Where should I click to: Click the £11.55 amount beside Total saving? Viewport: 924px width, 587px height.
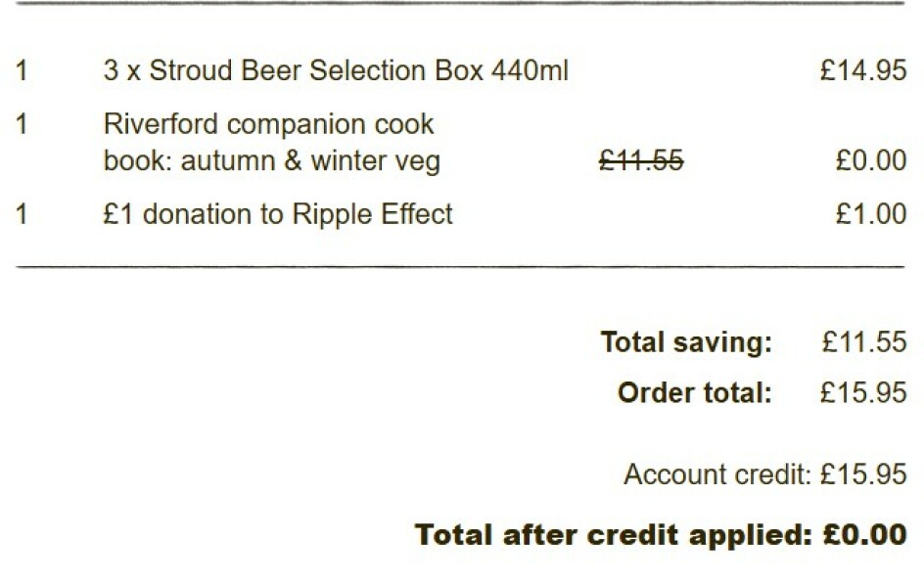click(863, 342)
